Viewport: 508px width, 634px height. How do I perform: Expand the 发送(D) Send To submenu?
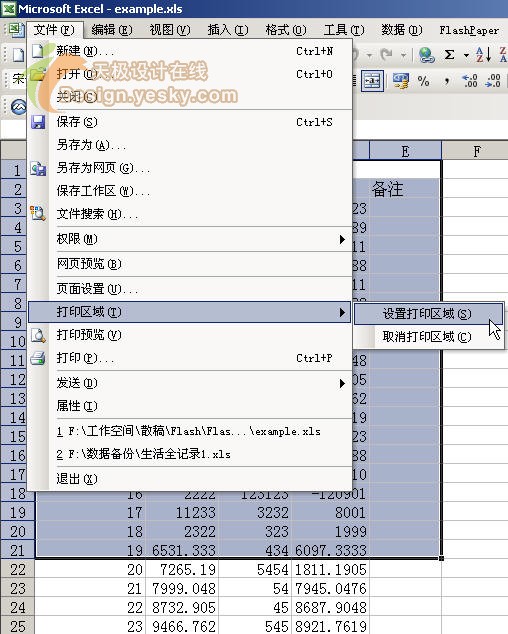click(x=190, y=383)
